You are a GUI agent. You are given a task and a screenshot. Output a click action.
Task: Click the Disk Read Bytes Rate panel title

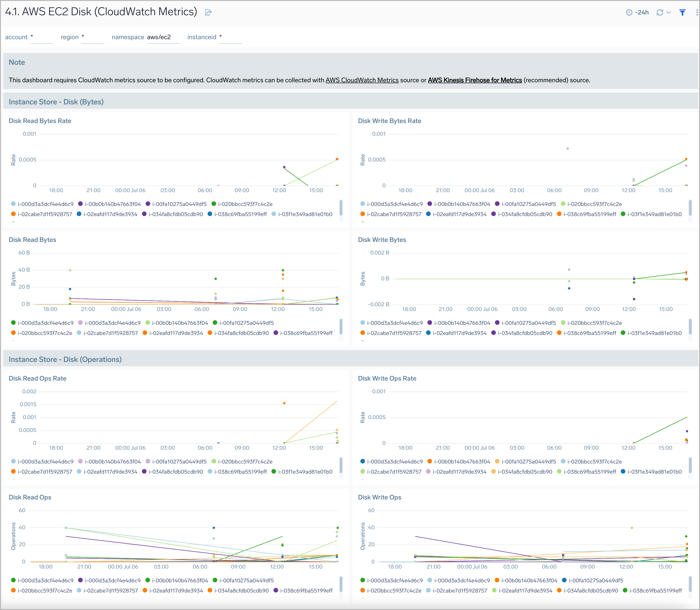pos(40,121)
